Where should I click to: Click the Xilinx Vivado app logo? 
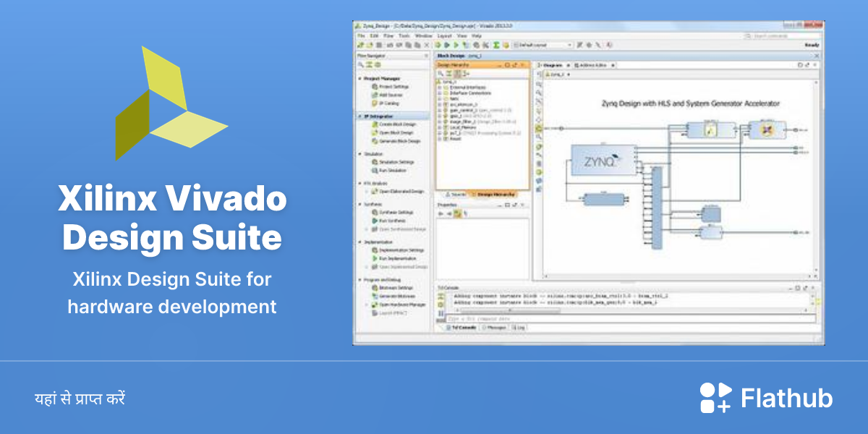172,103
